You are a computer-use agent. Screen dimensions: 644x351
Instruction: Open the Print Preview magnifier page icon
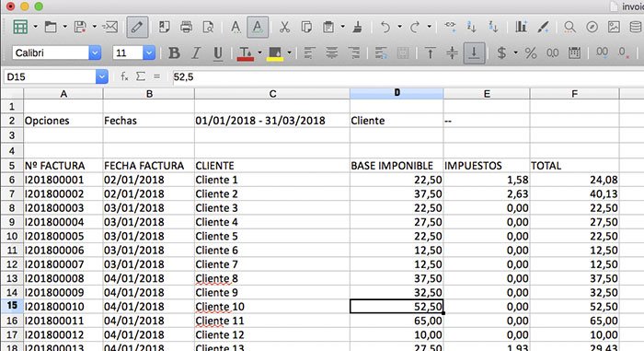208,27
